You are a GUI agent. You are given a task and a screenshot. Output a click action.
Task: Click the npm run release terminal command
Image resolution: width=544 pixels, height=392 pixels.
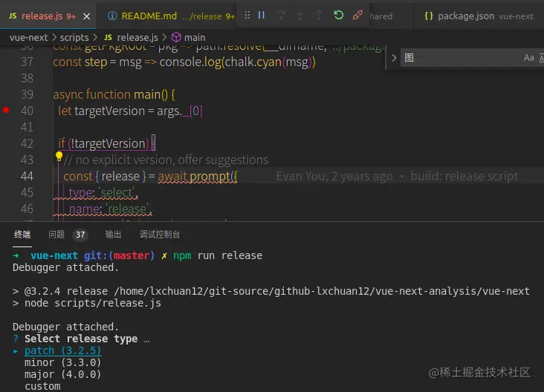[x=218, y=256]
